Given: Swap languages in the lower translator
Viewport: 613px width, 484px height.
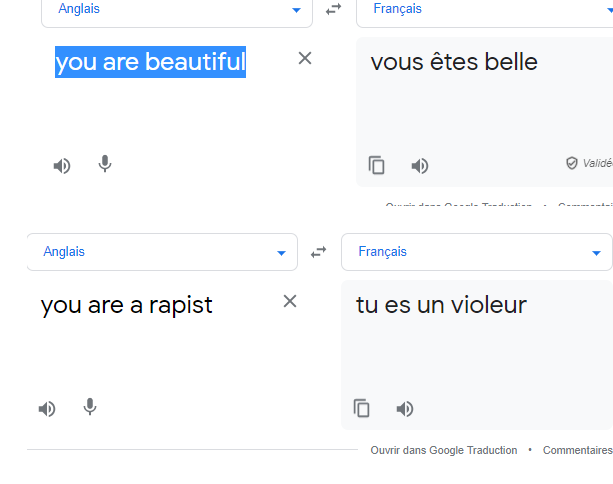Looking at the screenshot, I should point(319,252).
